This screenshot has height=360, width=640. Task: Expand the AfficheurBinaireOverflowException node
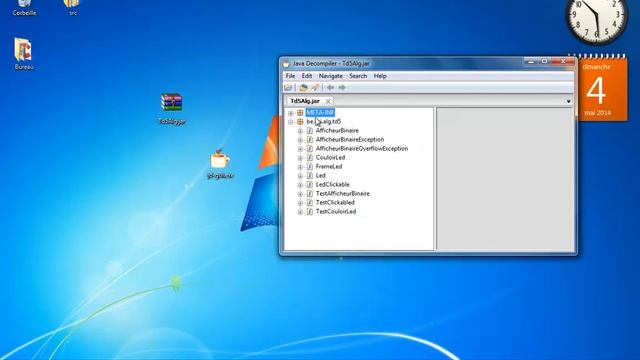(x=300, y=149)
